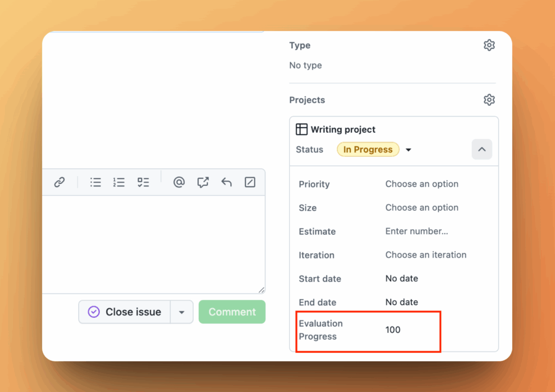Reference an issue with the cross-reference icon
Viewport: 555px width, 392px height.
coord(203,182)
